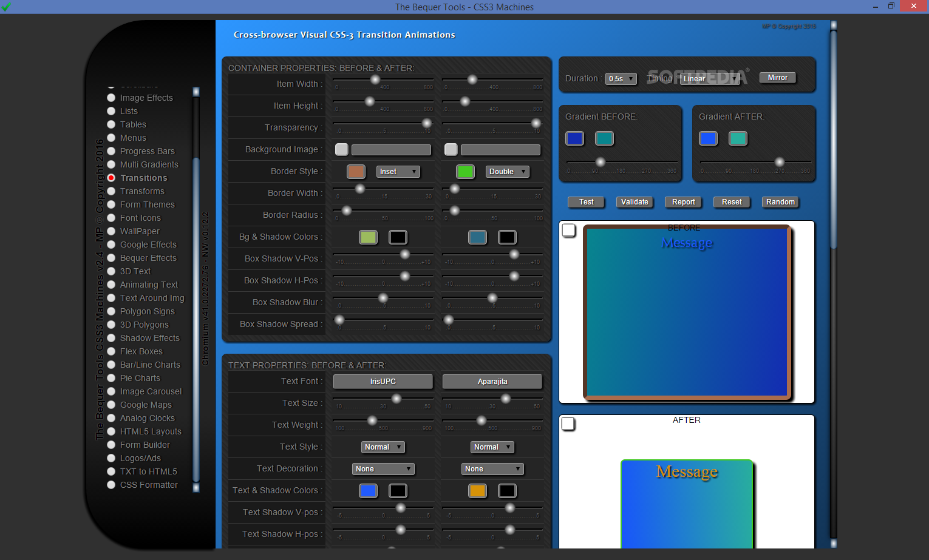This screenshot has width=929, height=560.
Task: Click the before Background Image path field
Action: point(392,149)
